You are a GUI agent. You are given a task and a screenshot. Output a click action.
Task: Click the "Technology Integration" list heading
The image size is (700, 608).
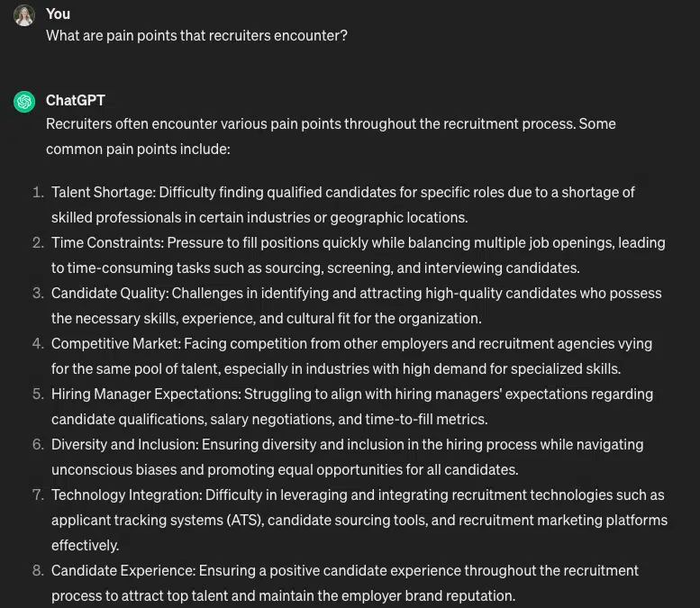pos(126,495)
